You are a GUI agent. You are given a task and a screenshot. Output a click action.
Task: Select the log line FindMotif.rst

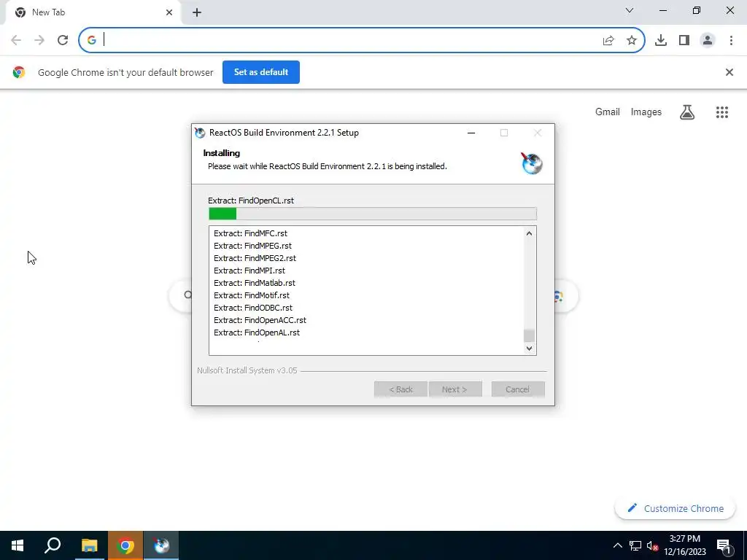tap(252, 295)
